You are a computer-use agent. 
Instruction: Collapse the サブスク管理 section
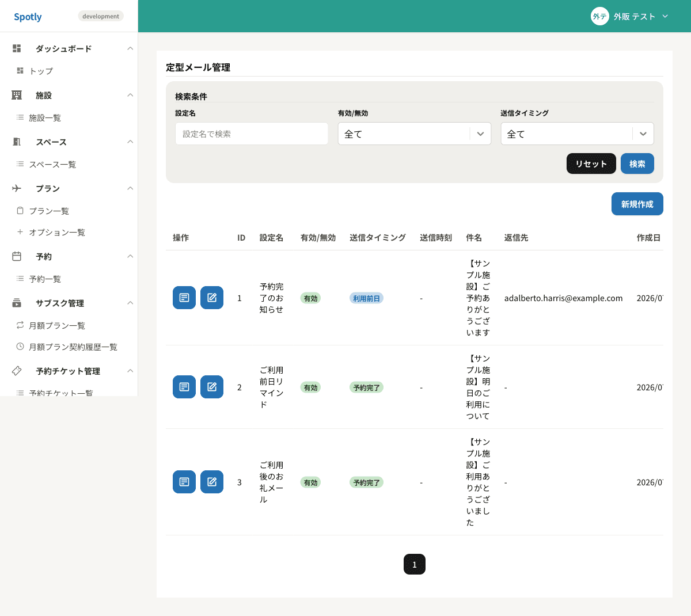[x=130, y=303]
